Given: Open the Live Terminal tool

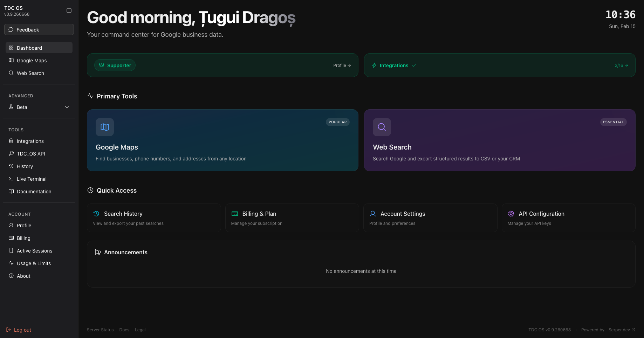Looking at the screenshot, I should click(x=32, y=179).
